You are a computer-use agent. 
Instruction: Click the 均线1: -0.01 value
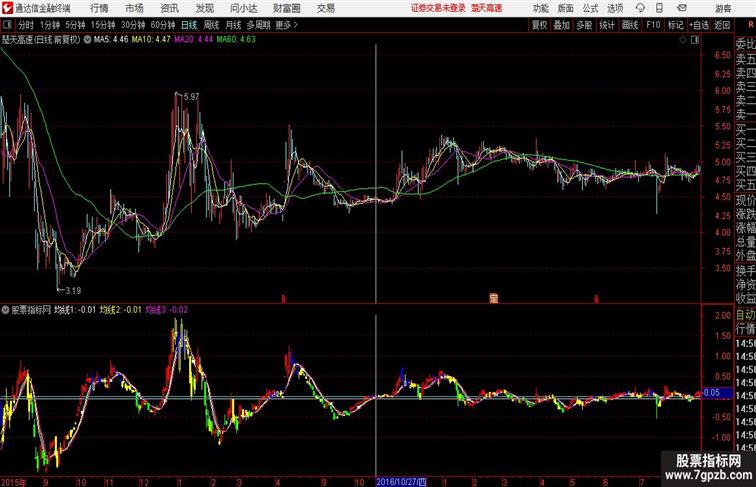coord(75,310)
